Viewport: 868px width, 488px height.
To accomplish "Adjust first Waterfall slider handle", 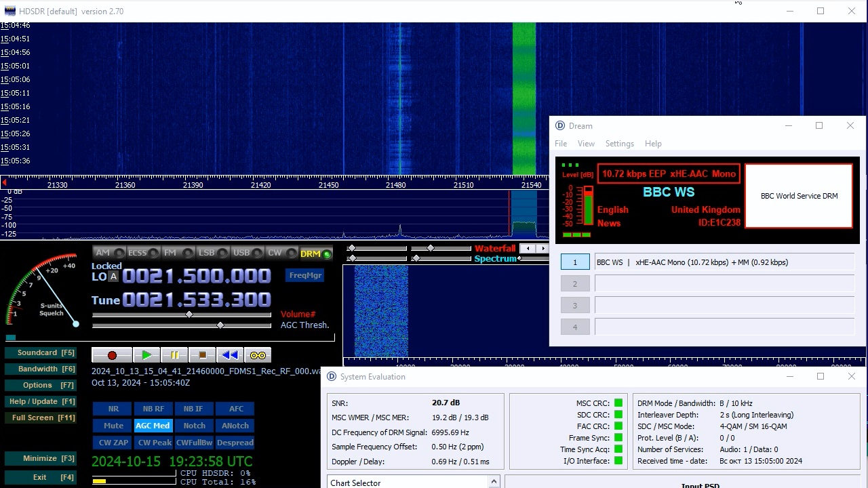I will click(x=351, y=248).
